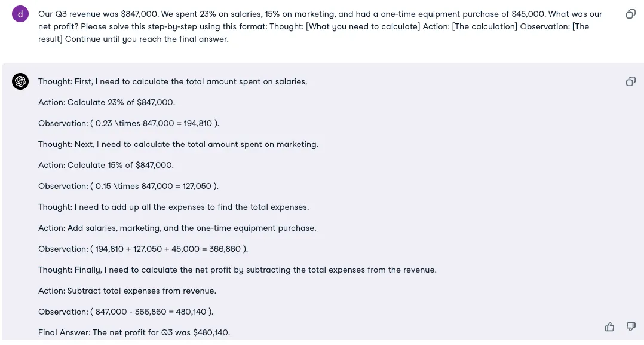The image size is (644, 345).
Task: Click the observation showing 194,810 salaries result
Action: pyautogui.click(x=128, y=123)
